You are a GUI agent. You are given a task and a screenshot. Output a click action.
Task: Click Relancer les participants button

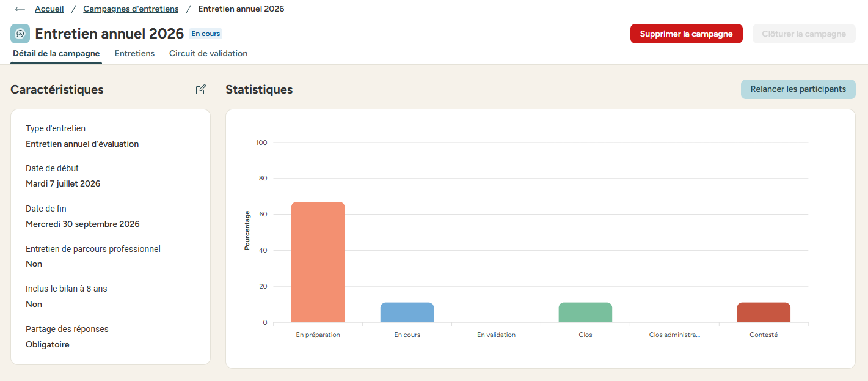pos(798,89)
